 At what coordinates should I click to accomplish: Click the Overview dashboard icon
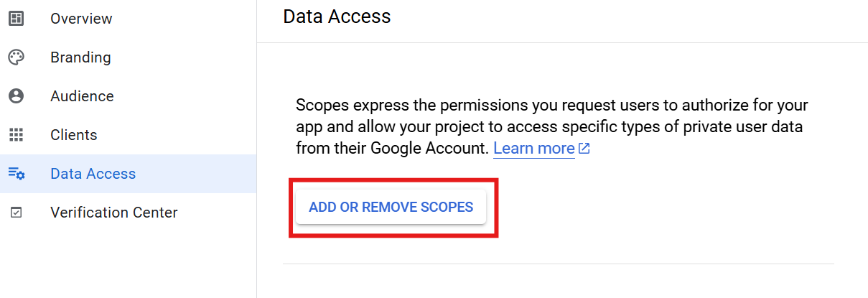click(x=16, y=19)
